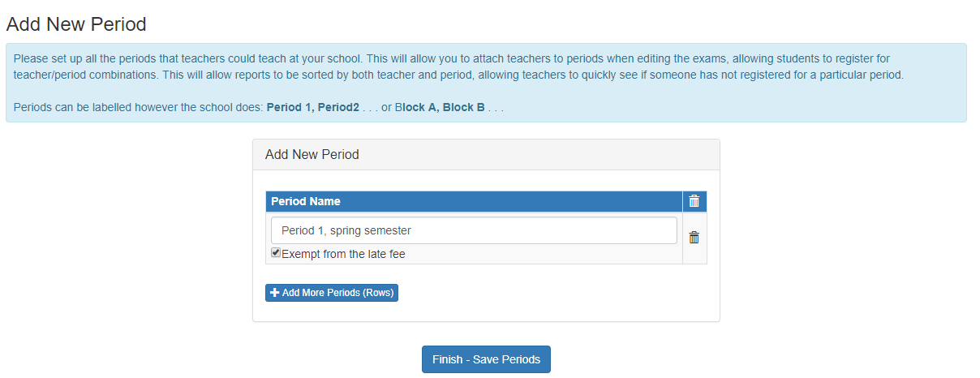This screenshot has height=378, width=980.
Task: Click the word 'Finish' on the save button
Action: (x=448, y=359)
